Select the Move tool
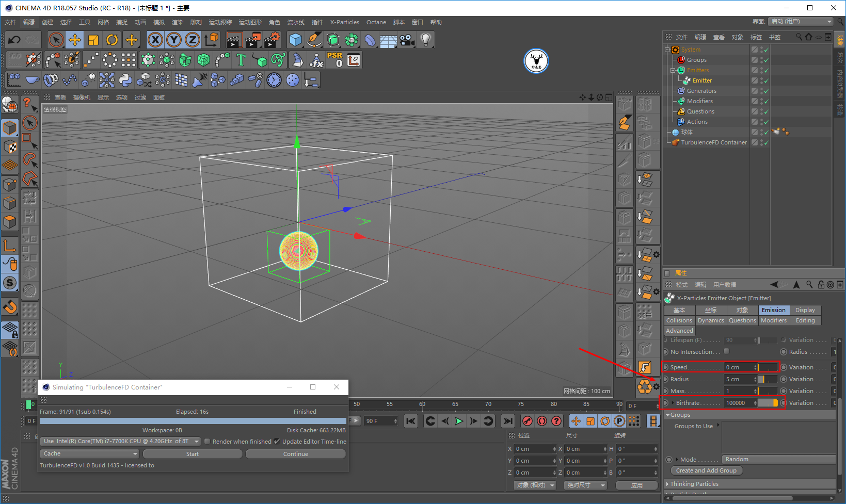The width and height of the screenshot is (846, 504). click(x=75, y=40)
